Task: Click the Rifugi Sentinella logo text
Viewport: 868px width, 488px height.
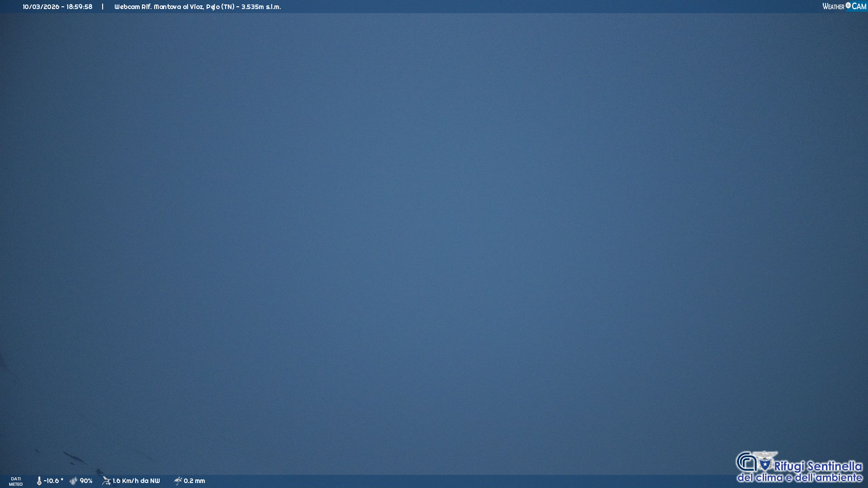Action: pyautogui.click(x=818, y=466)
